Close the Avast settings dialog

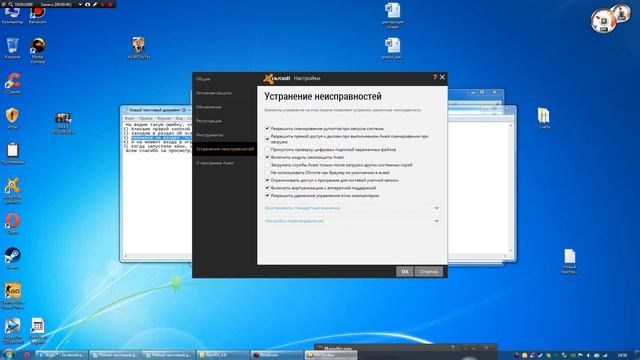(442, 77)
